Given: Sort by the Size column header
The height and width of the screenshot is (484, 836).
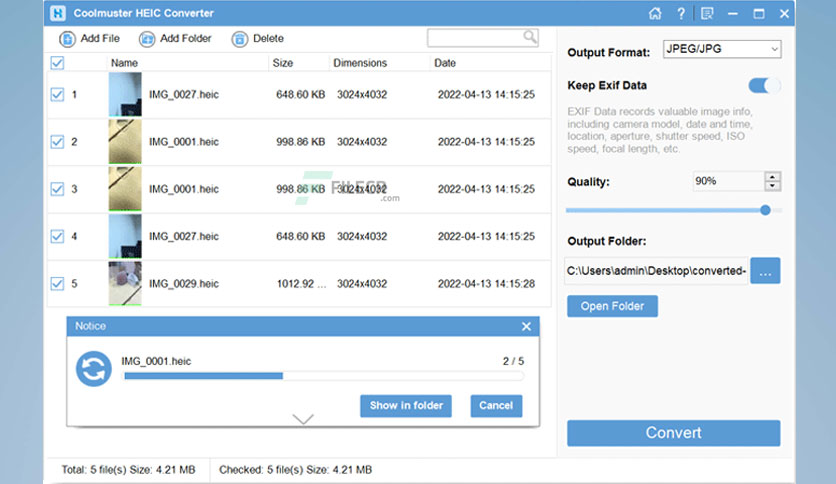Looking at the screenshot, I should 283,63.
